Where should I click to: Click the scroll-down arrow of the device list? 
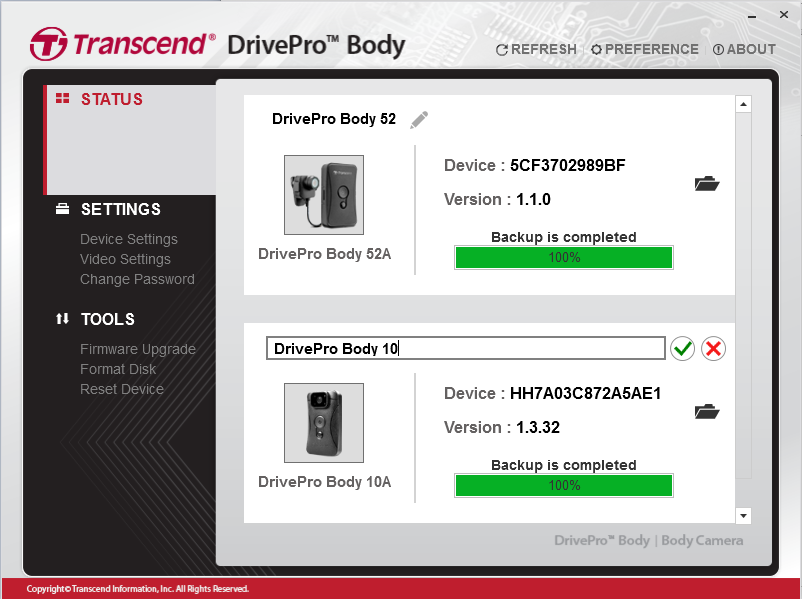click(x=743, y=515)
